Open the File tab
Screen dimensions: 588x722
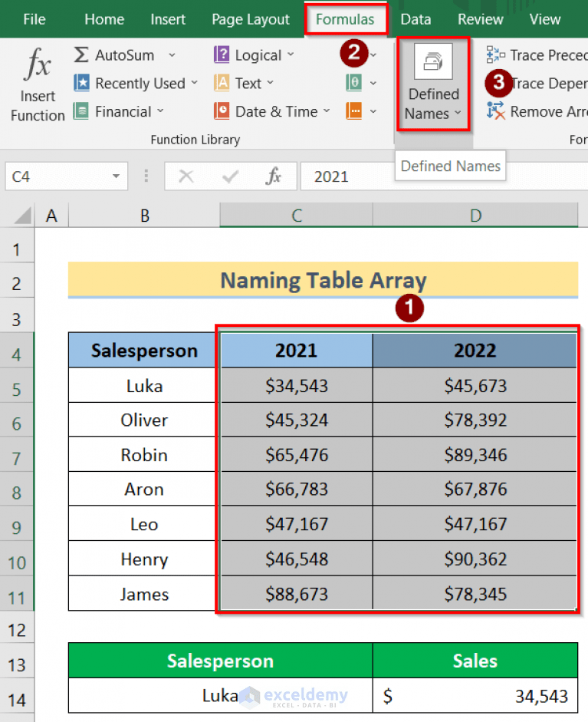tap(34, 19)
